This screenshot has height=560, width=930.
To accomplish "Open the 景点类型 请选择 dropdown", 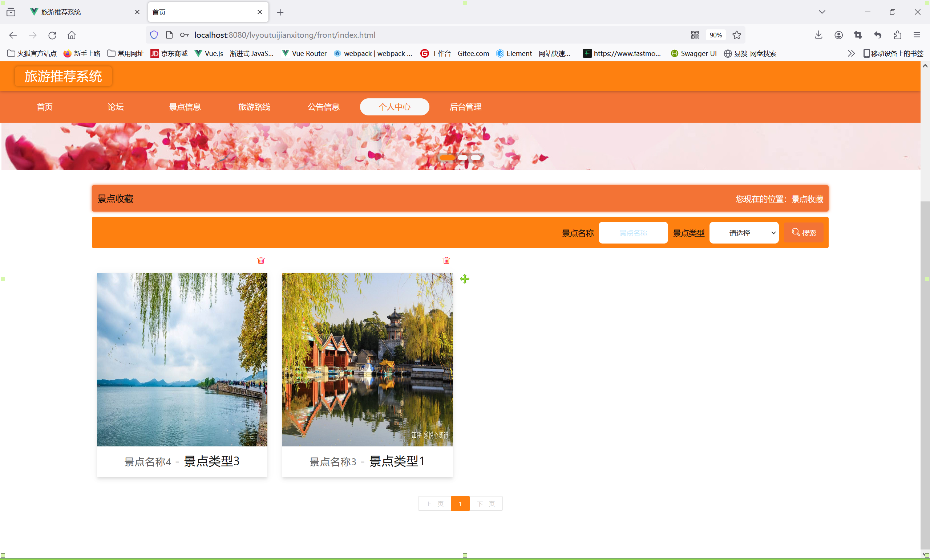I will tap(744, 233).
